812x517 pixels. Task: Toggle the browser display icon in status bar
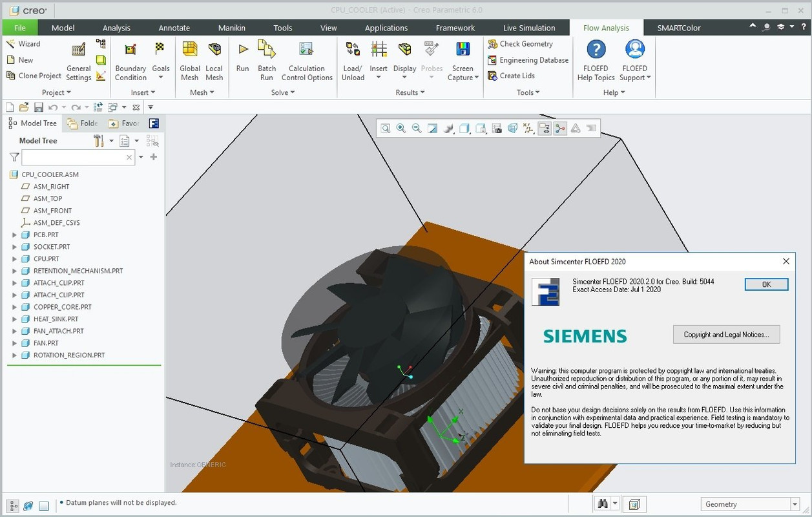click(x=28, y=505)
